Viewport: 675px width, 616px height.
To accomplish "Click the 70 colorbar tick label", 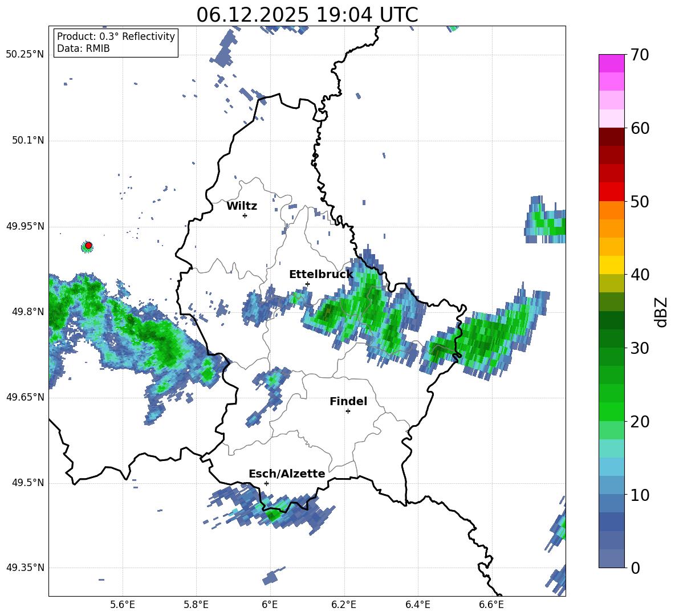I will (x=640, y=55).
